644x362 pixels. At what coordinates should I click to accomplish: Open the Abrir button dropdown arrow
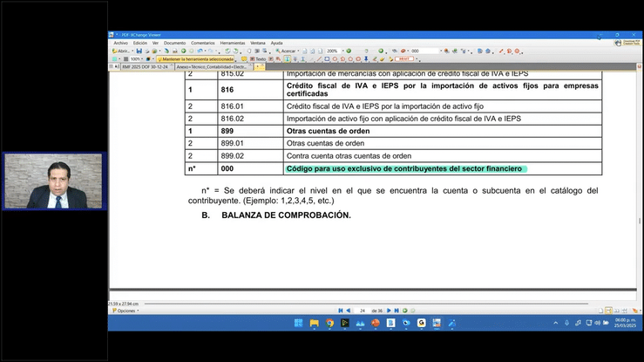pos(132,51)
